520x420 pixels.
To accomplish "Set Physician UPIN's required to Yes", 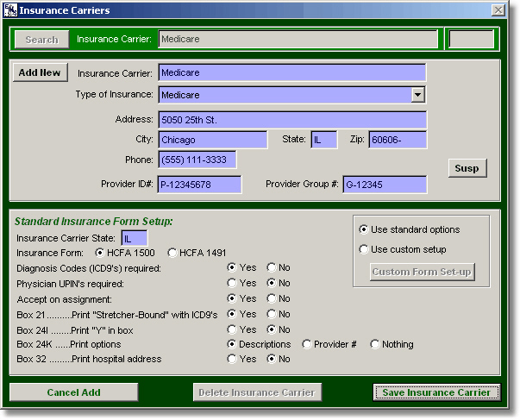I will (232, 283).
